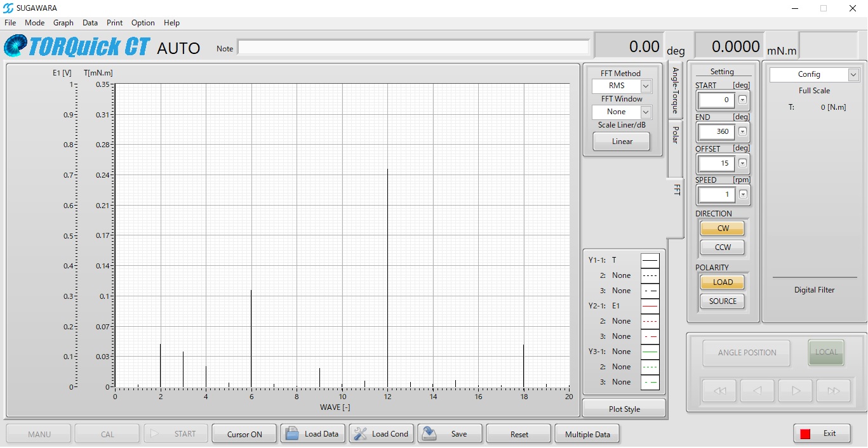Open START degree value dropdown arrow

point(742,100)
